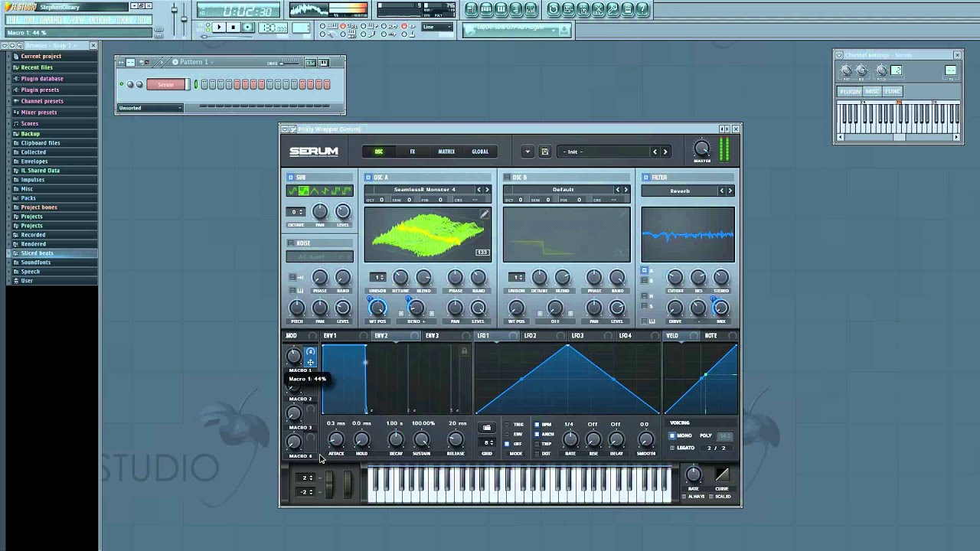Click the Serum save preset floppy icon
This screenshot has height=551, width=980.
[544, 152]
